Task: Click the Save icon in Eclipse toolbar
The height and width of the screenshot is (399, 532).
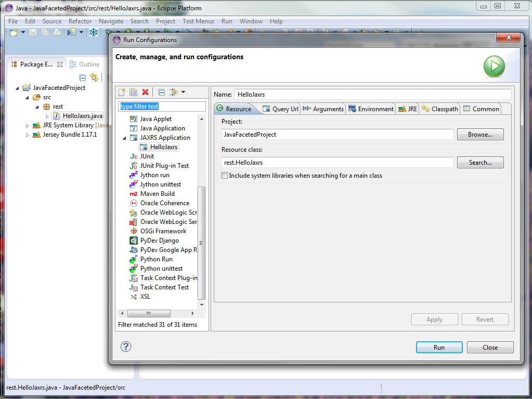Action: 33,32
